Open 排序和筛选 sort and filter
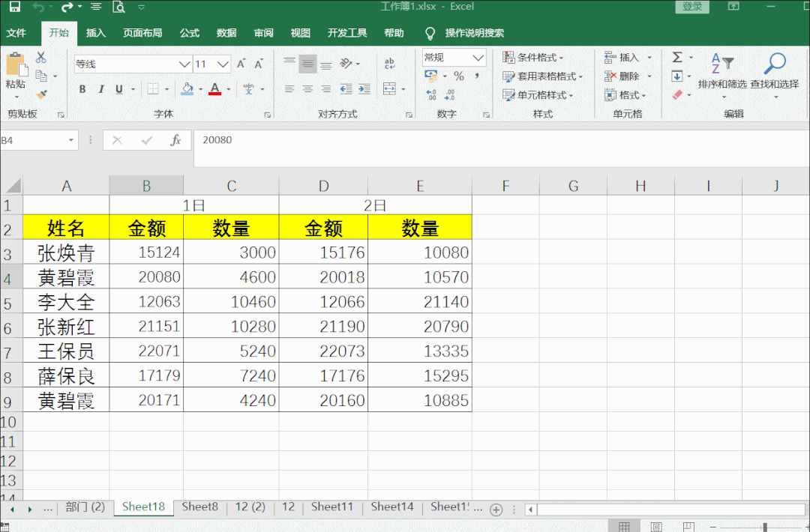The image size is (810, 532). [x=722, y=75]
